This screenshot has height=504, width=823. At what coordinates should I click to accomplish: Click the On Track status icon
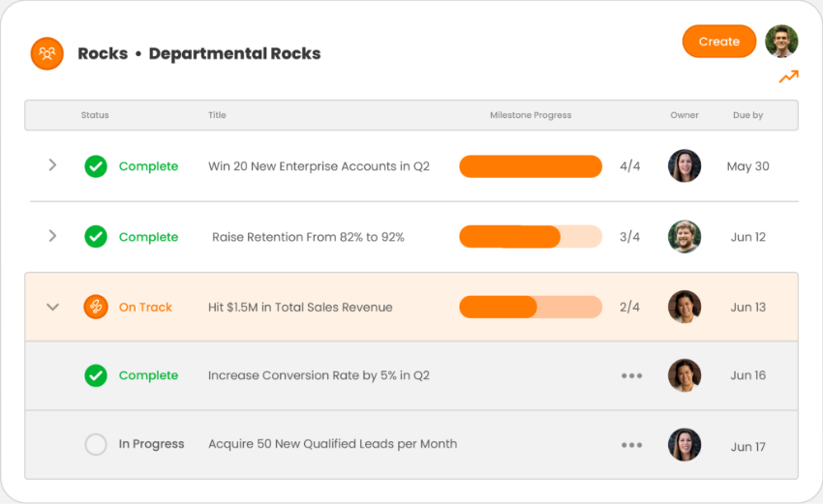95,307
